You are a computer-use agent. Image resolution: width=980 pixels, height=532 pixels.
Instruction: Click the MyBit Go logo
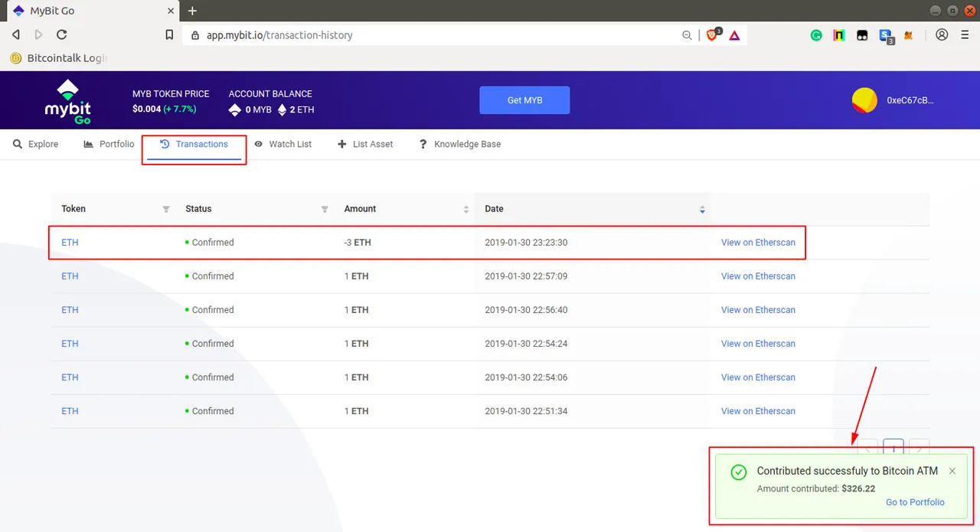tap(68, 100)
